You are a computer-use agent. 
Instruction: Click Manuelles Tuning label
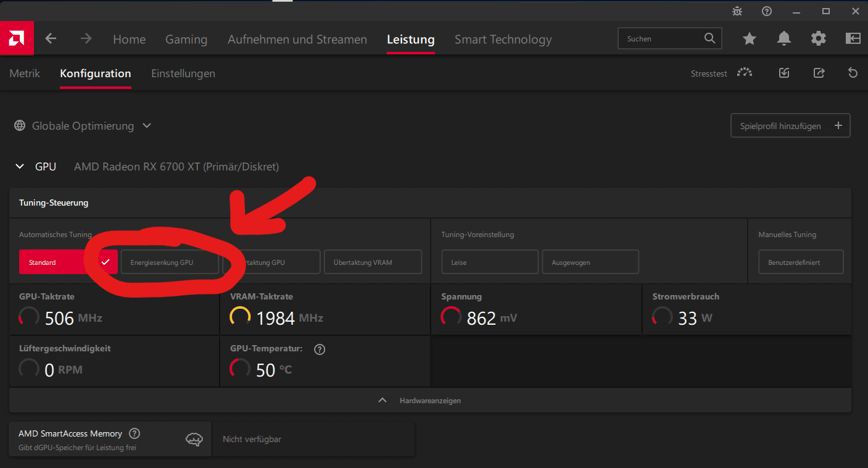tap(787, 235)
